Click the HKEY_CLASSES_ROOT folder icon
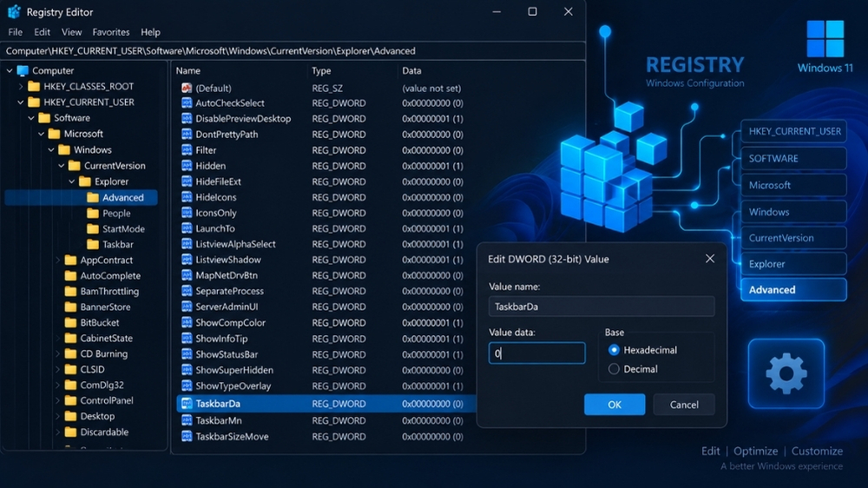868x488 pixels. (35, 87)
